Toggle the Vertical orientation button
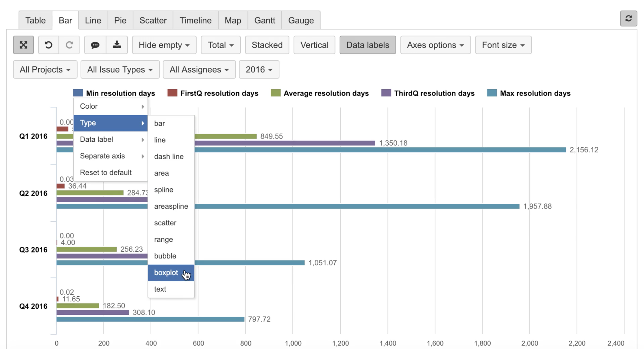The height and width of the screenshot is (349, 644). click(314, 45)
